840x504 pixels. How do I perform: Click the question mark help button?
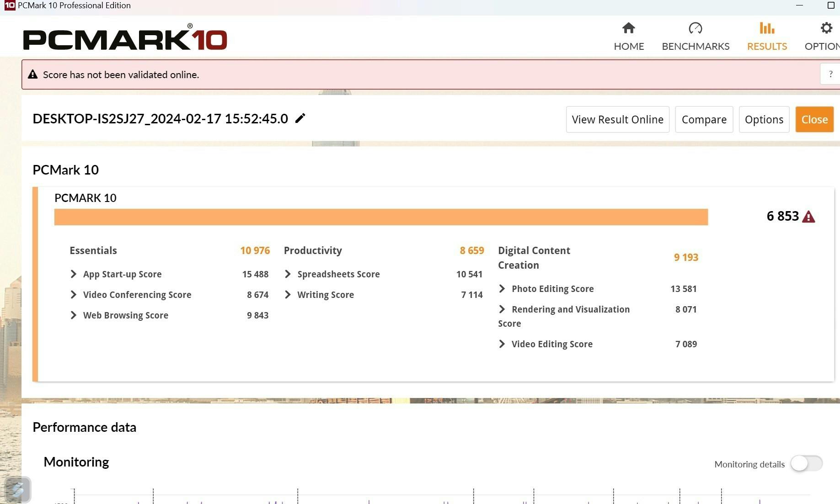(830, 74)
